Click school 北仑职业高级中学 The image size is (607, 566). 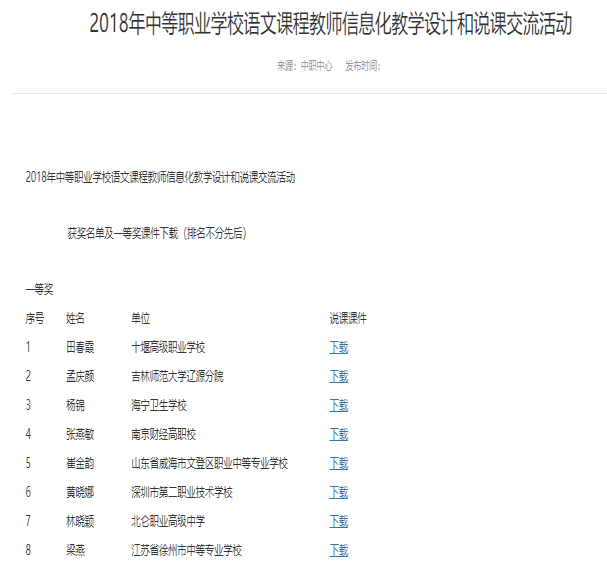click(168, 521)
